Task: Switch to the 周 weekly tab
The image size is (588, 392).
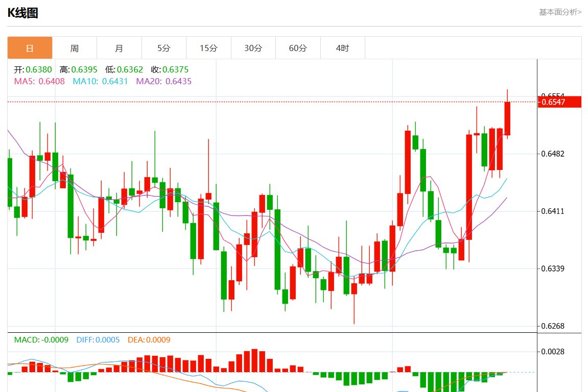Action: tap(74, 48)
